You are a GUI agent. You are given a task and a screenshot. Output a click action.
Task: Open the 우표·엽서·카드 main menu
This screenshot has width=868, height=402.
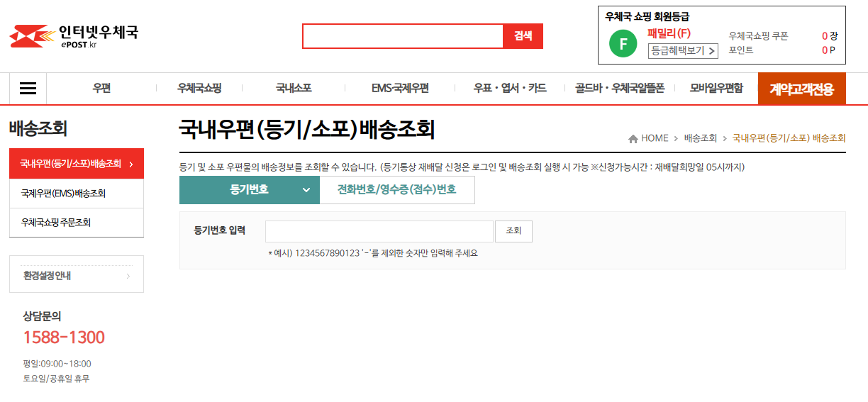pyautogui.click(x=510, y=89)
